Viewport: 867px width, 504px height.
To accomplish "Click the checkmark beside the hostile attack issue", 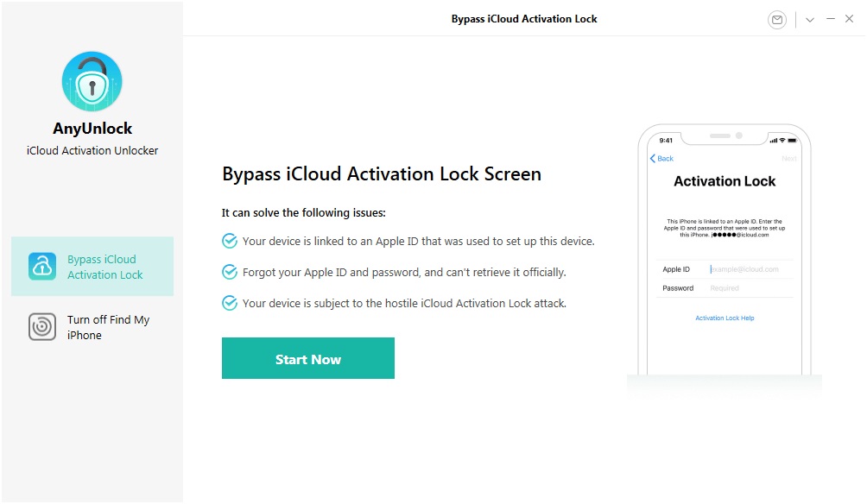I will [229, 303].
